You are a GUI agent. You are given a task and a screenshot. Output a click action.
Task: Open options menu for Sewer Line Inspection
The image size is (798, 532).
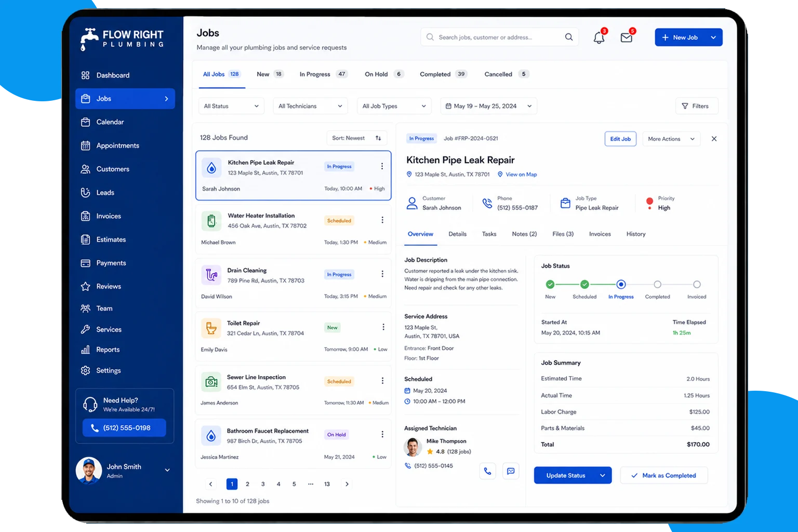pos(383,381)
